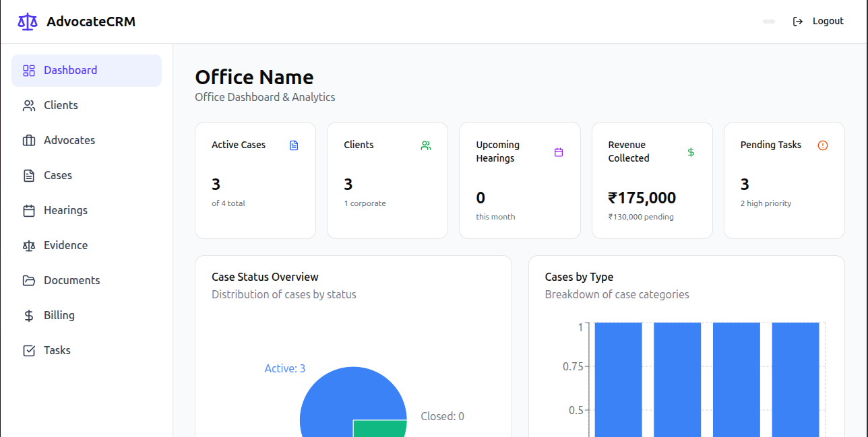Viewport: 868px width, 437px height.
Task: Go to the Clients section
Action: pyautogui.click(x=86, y=106)
